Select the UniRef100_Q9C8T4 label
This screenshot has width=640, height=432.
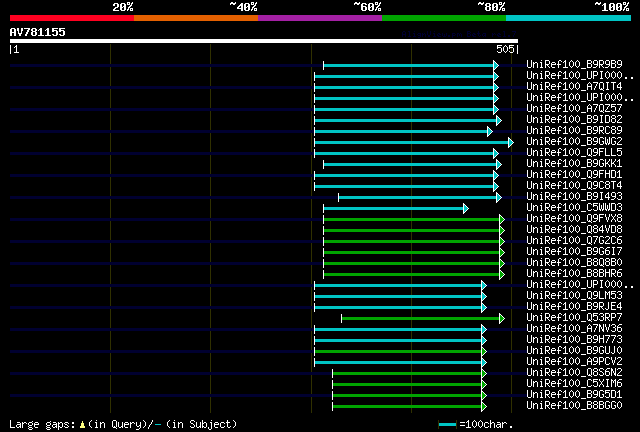pos(574,185)
